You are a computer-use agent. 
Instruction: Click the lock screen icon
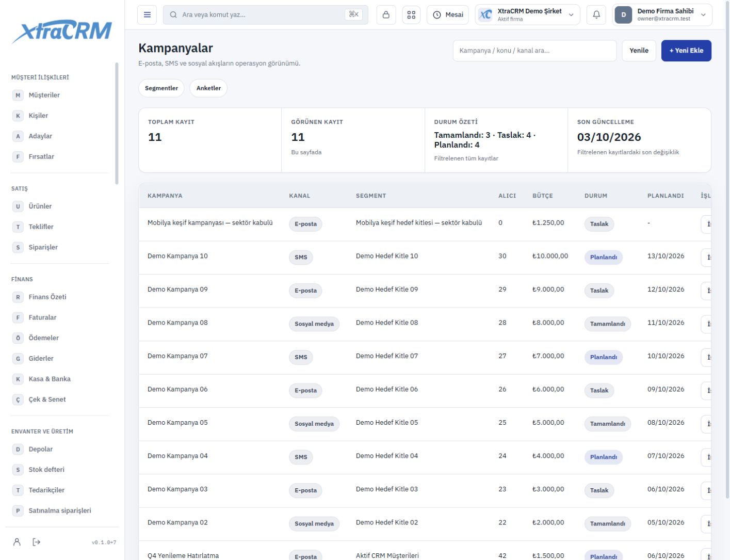pos(386,15)
